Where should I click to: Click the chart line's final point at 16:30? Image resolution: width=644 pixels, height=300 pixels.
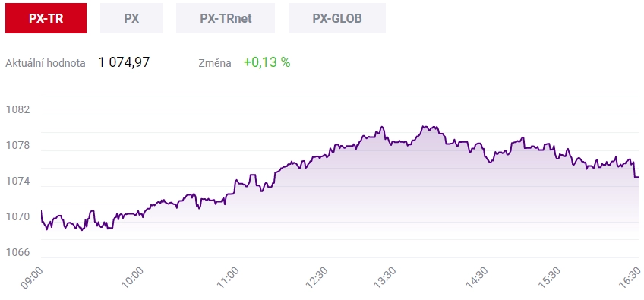(639, 177)
